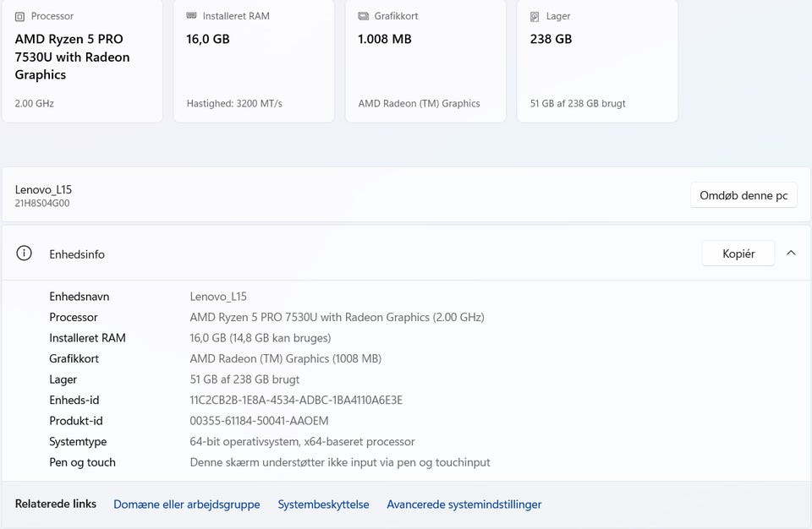Click 'AMD Radeon (TM) Graphics (1008 MB)' value
Viewport: 812px width, 529px height.
(x=285, y=358)
